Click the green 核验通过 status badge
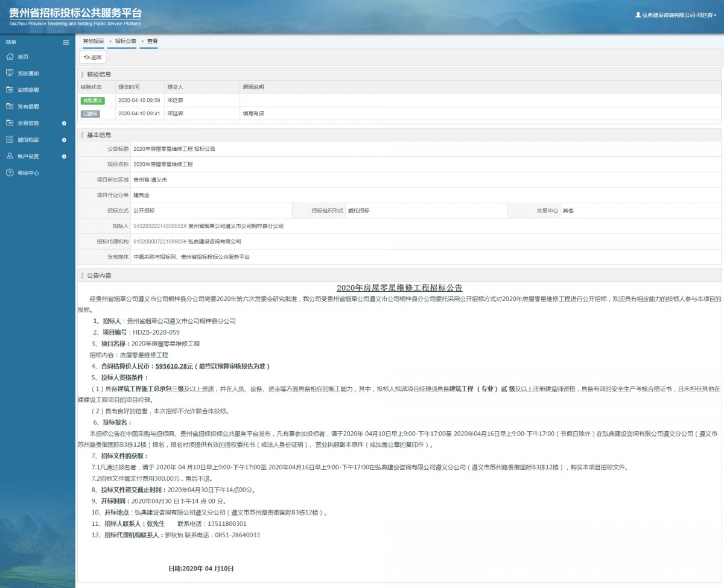 92,100
